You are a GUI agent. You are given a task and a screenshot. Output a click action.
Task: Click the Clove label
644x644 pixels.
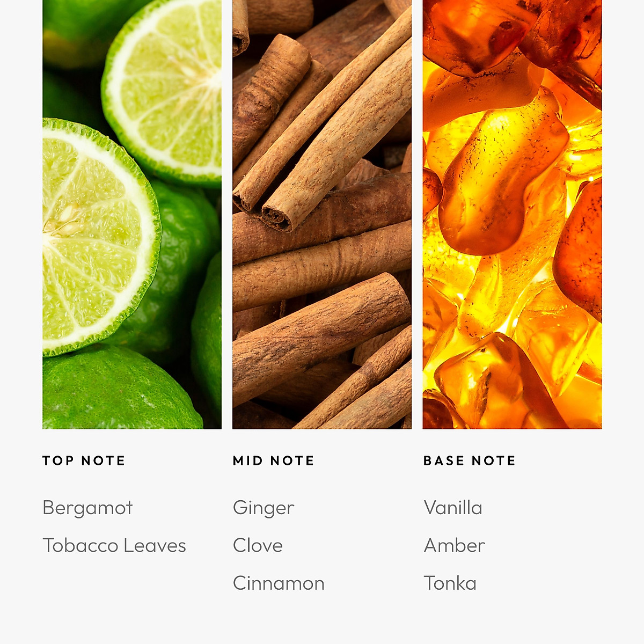click(x=258, y=545)
